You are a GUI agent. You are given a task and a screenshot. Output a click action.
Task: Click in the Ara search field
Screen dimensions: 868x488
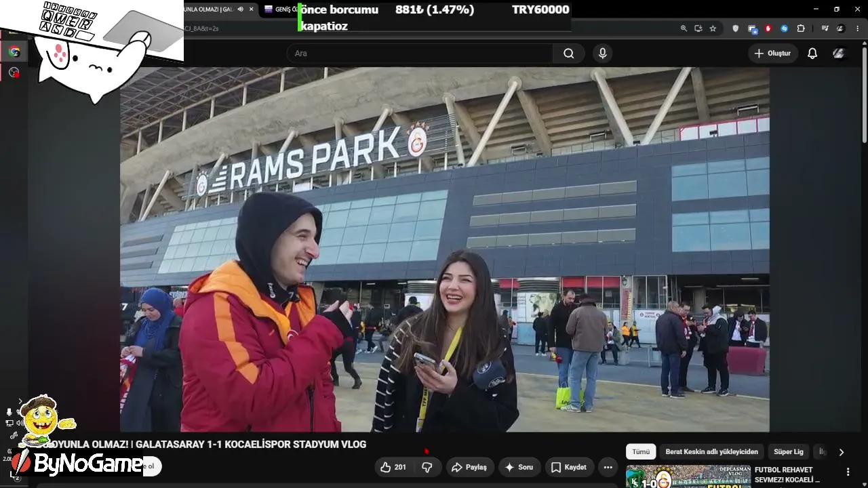point(420,54)
